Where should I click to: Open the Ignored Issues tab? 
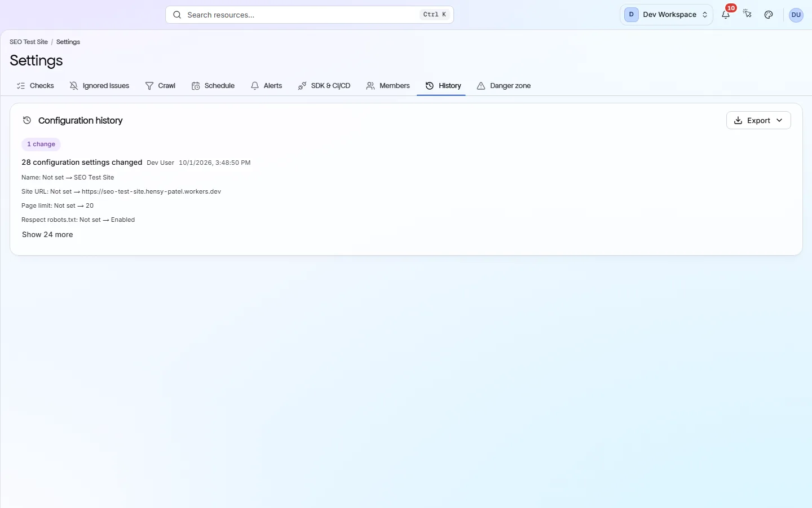coord(99,86)
